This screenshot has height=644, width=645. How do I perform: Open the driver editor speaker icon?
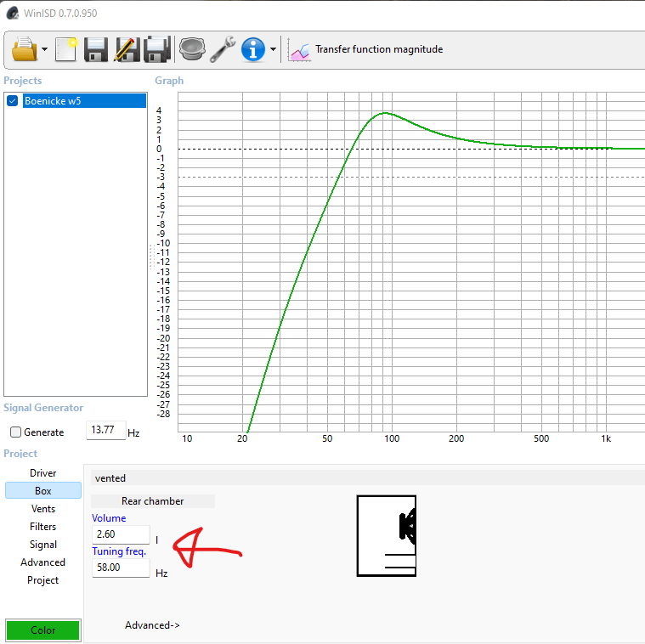coord(192,49)
